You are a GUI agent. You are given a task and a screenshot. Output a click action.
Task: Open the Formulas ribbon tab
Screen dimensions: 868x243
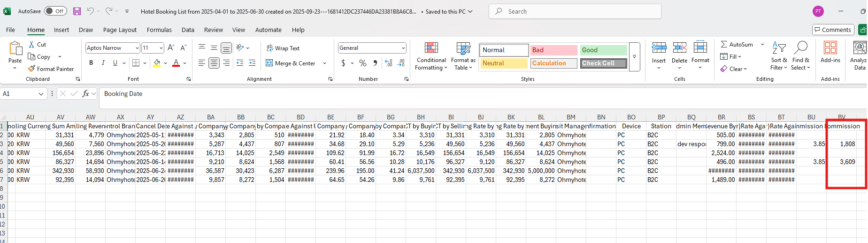(159, 30)
